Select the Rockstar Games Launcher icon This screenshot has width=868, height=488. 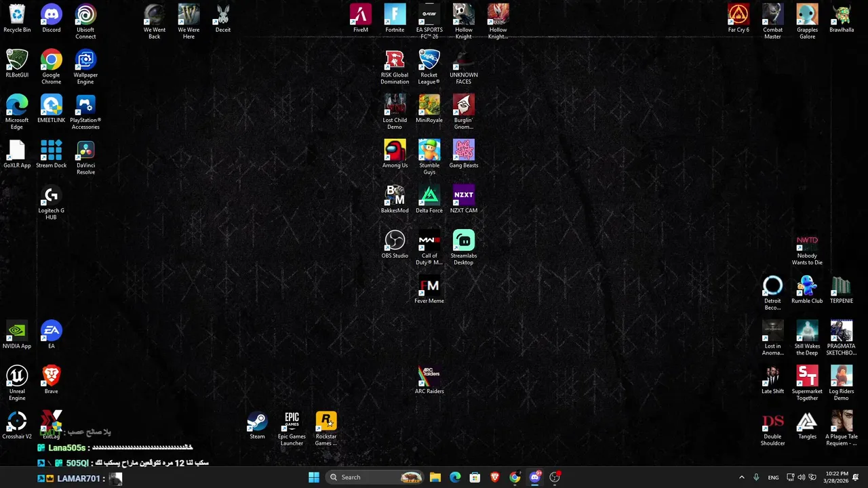click(326, 429)
